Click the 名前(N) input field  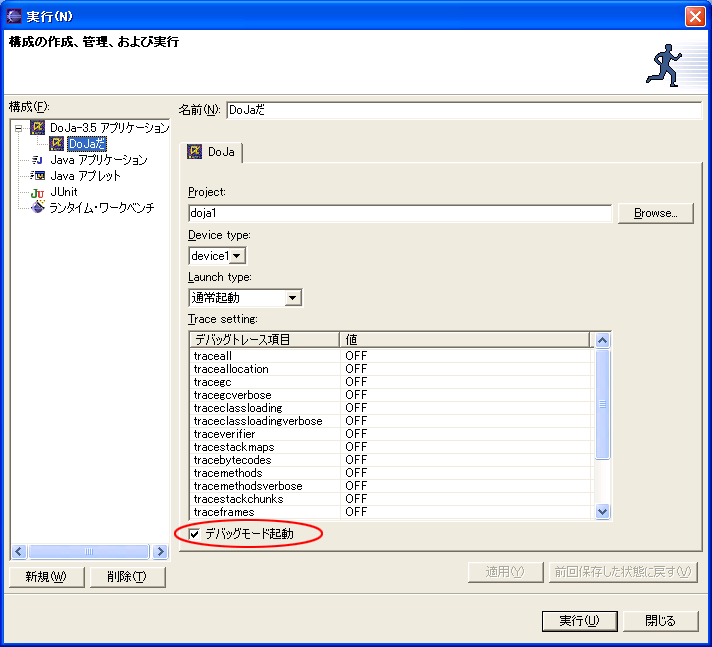coord(464,110)
